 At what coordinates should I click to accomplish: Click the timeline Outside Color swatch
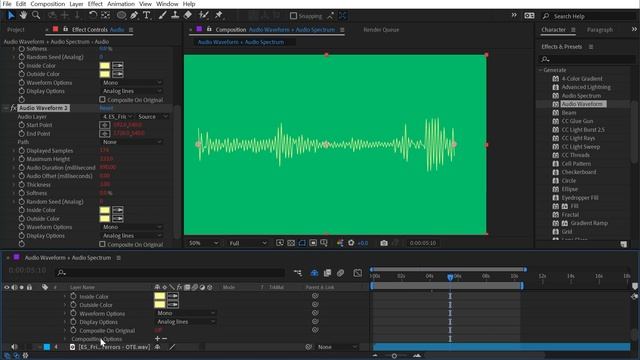coord(160,304)
